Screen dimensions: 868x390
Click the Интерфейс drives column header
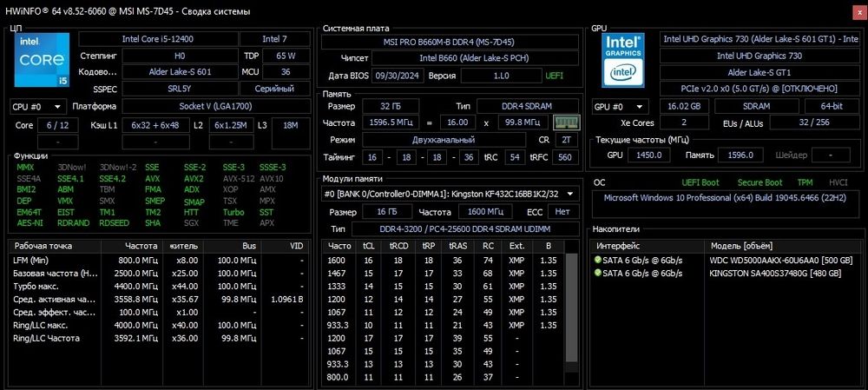pos(648,246)
